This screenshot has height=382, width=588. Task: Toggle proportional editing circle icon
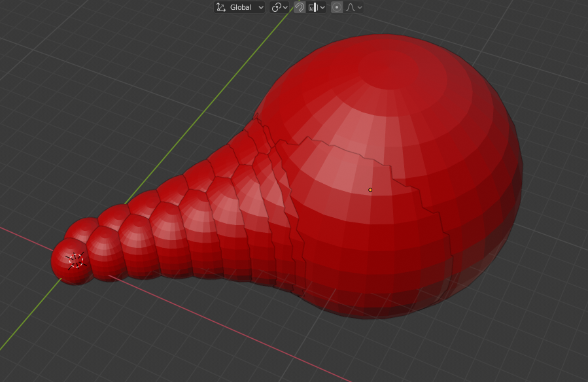coord(337,7)
